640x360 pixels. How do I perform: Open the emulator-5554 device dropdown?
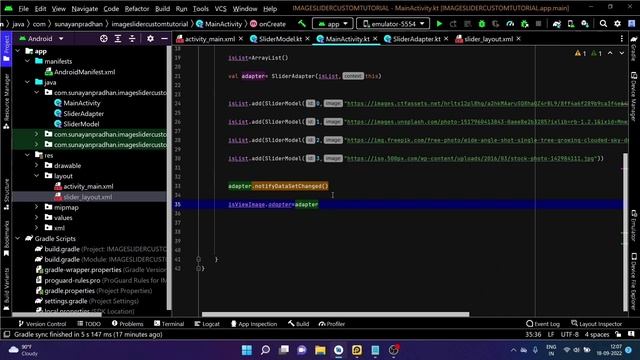tap(393, 24)
